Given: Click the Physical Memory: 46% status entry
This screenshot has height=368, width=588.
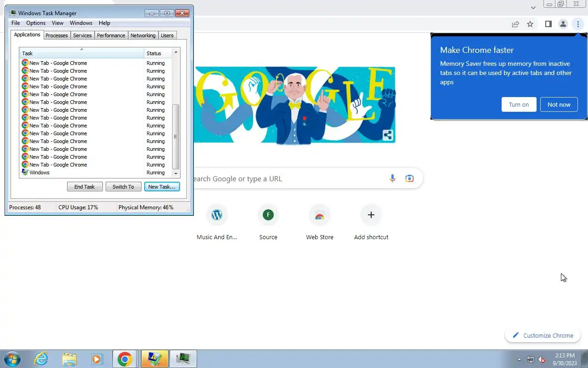Looking at the screenshot, I should coord(146,207).
